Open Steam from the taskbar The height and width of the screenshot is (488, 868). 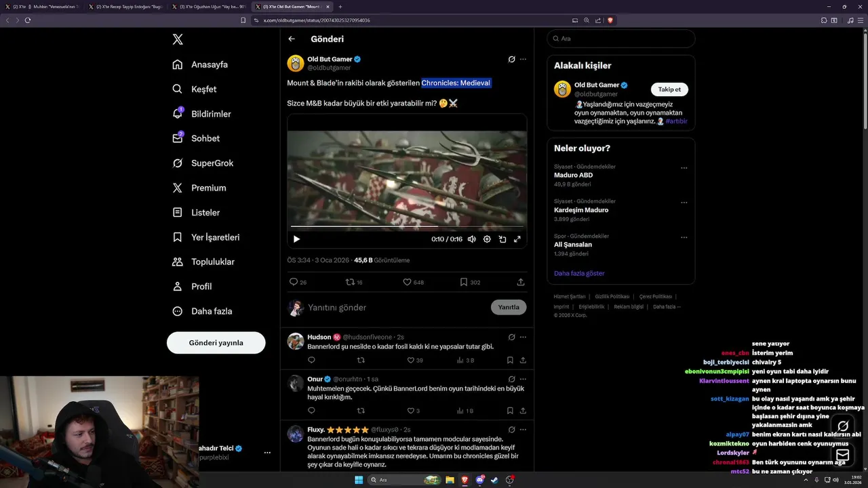point(495,480)
